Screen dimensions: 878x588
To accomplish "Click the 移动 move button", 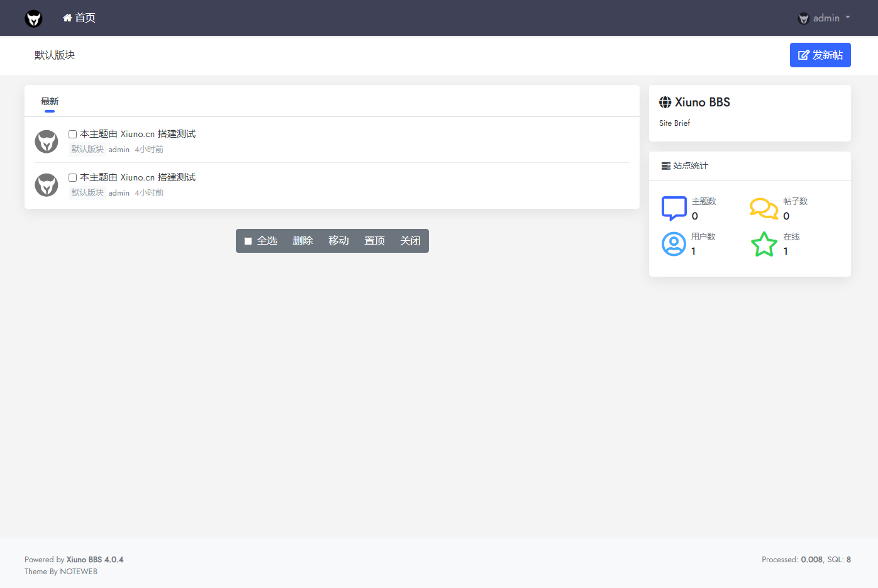I will click(338, 241).
